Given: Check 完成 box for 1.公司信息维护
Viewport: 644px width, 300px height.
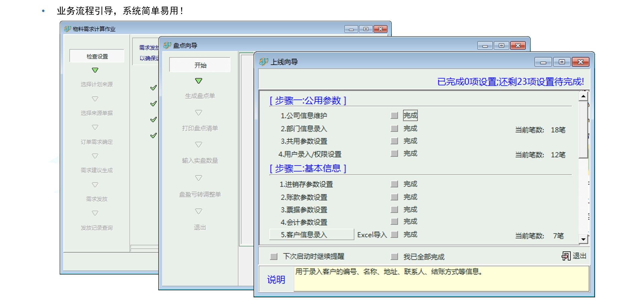Looking at the screenshot, I should click(394, 116).
